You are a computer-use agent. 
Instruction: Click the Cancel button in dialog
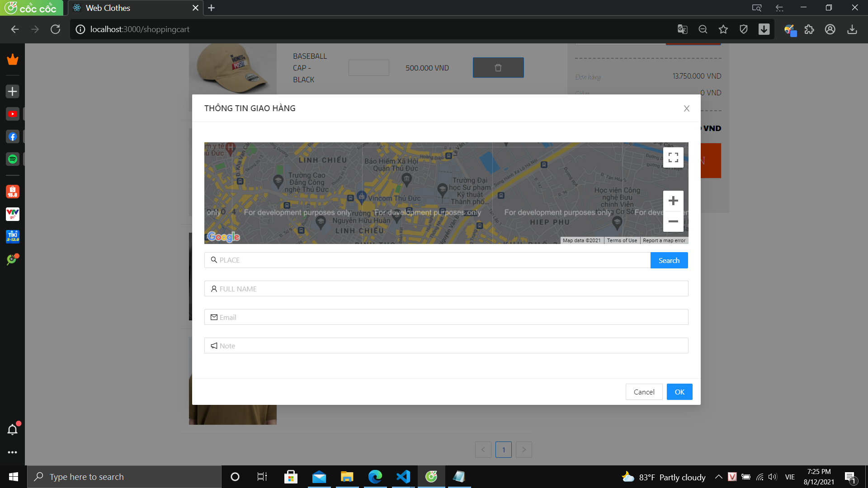(x=644, y=392)
